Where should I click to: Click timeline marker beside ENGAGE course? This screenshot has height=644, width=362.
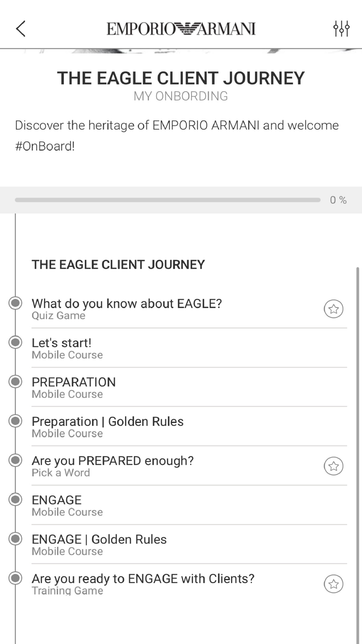point(16,499)
